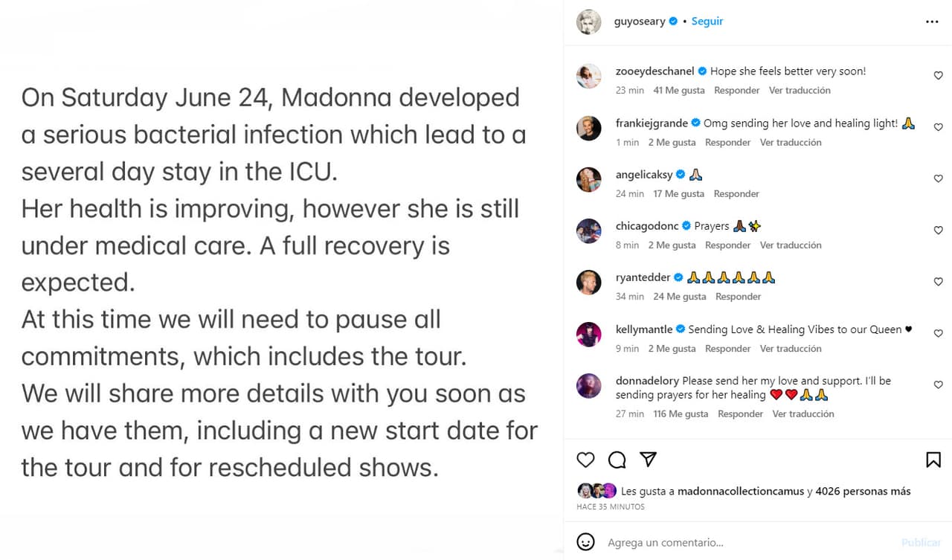Like donnadelory's comment using the heart

938,384
